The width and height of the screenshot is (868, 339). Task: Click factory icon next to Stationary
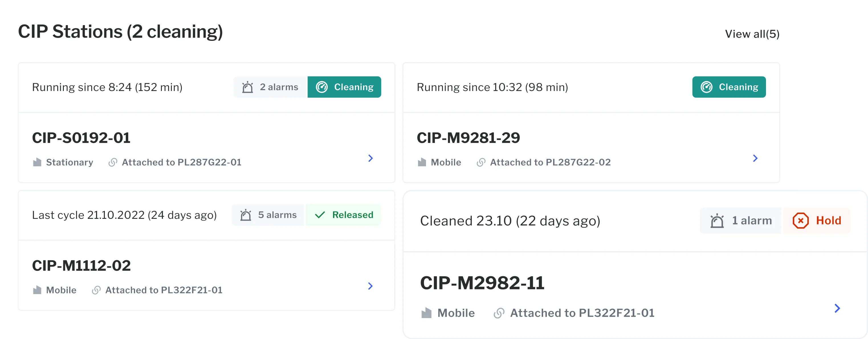coord(37,162)
